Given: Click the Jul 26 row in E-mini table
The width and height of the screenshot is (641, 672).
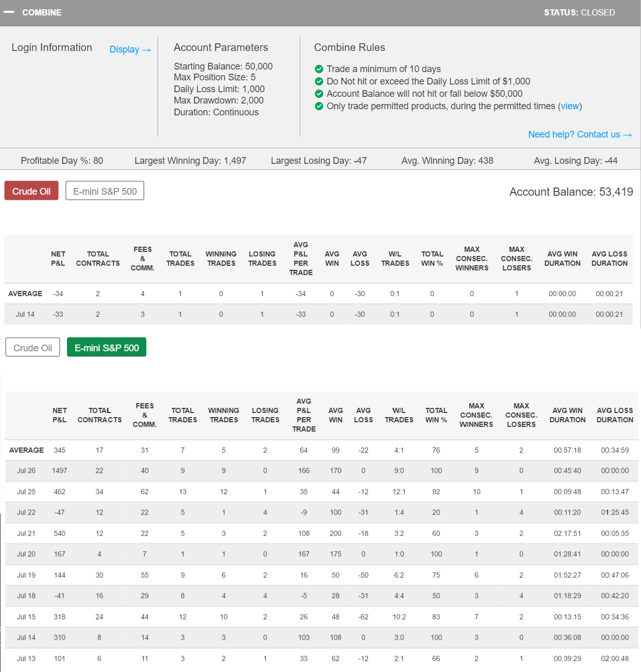Looking at the screenshot, I should 26,471.
